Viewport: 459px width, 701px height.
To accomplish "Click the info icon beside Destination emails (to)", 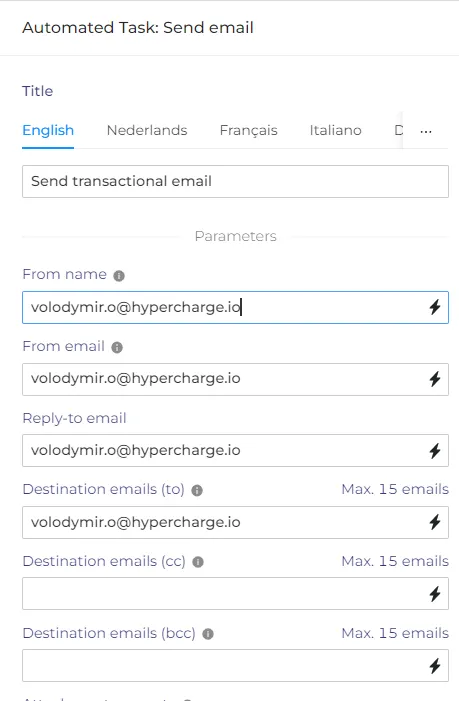I will pos(197,490).
